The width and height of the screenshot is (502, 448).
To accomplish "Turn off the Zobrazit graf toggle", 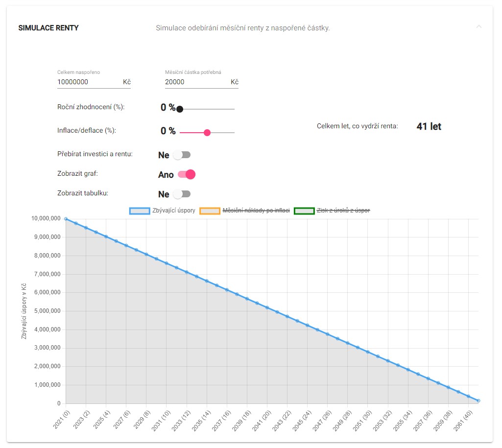I will click(187, 174).
